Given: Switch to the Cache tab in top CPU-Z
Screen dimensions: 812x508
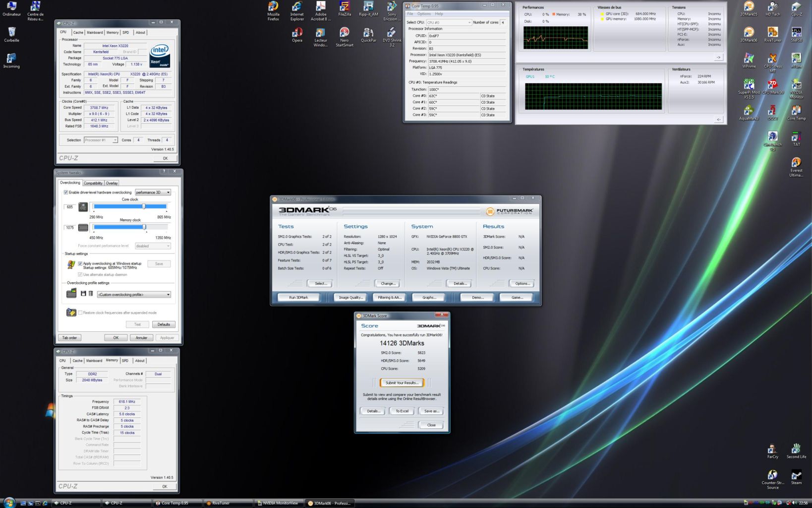Looking at the screenshot, I should click(78, 32).
